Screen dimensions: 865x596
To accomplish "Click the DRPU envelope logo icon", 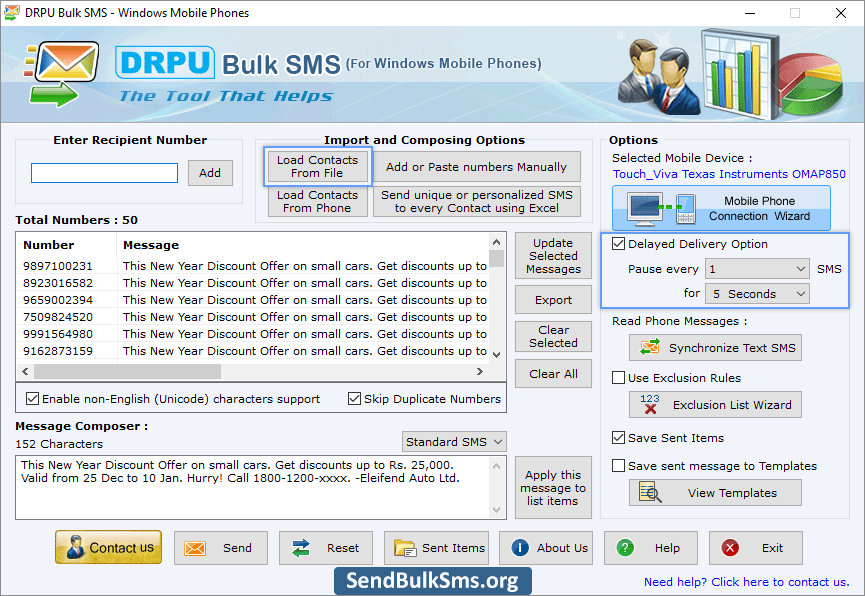I will (62, 74).
